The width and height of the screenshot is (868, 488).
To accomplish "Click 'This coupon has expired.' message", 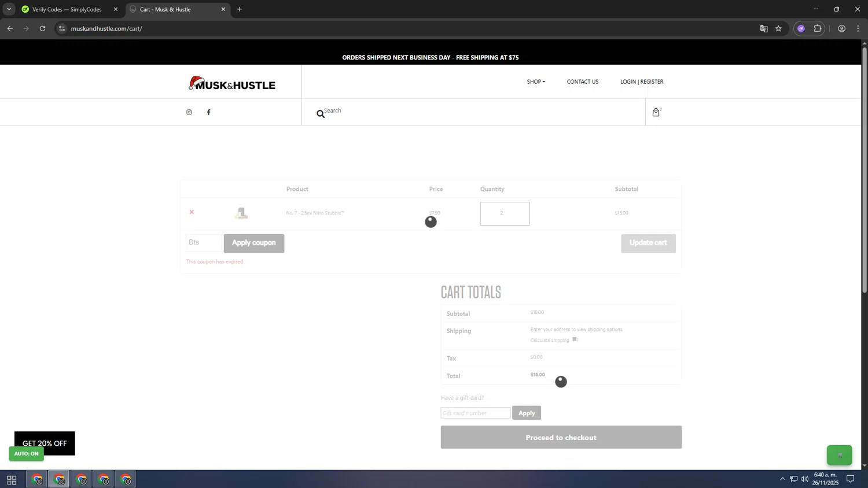I will [215, 262].
